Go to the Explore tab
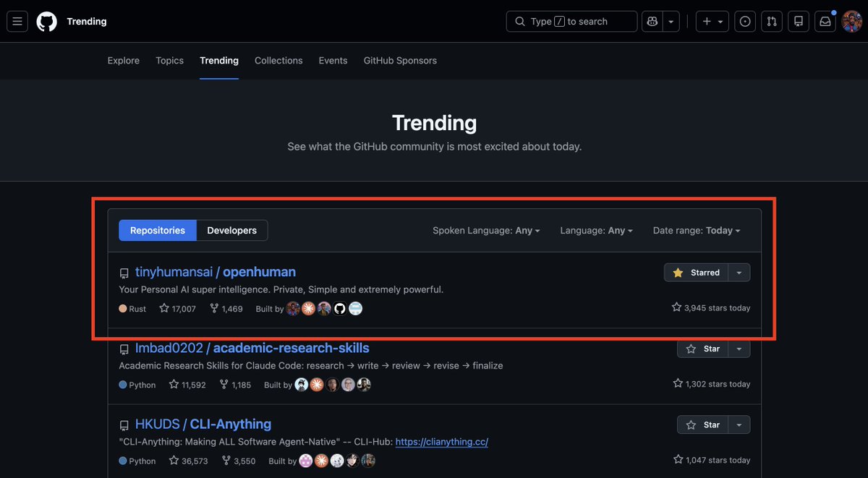 [124, 61]
